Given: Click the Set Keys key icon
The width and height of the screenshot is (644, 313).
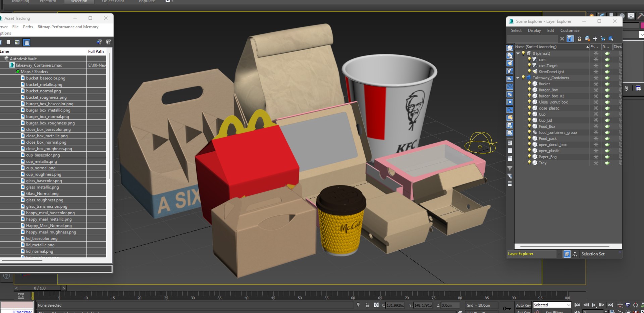Looking at the screenshot, I should point(507,308).
